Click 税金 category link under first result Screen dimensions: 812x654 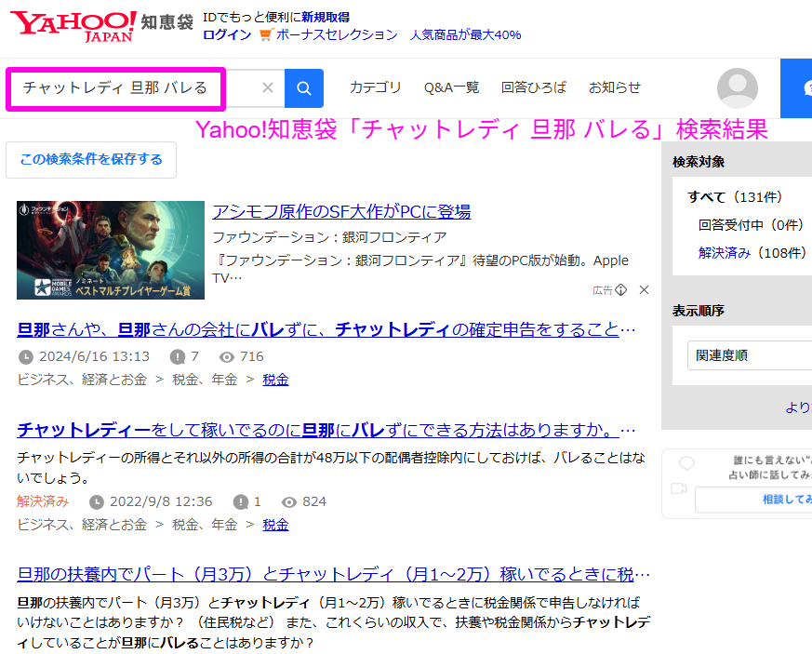click(x=275, y=380)
